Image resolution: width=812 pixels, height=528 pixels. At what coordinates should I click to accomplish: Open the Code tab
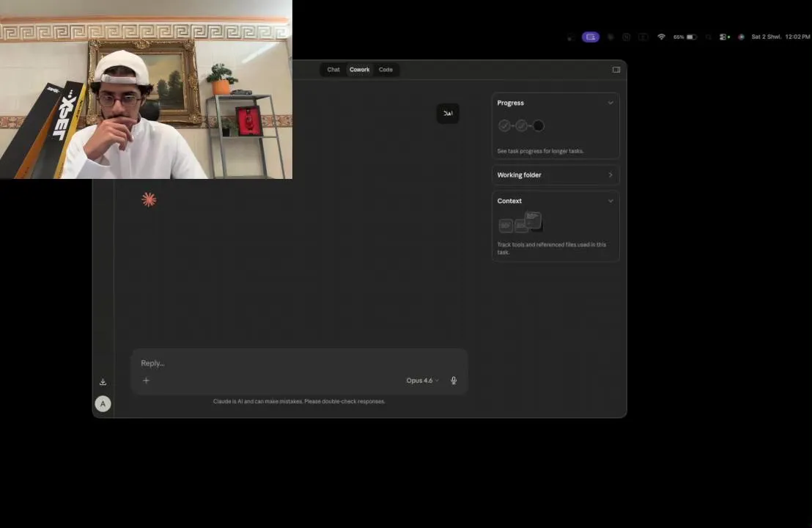[x=385, y=70]
